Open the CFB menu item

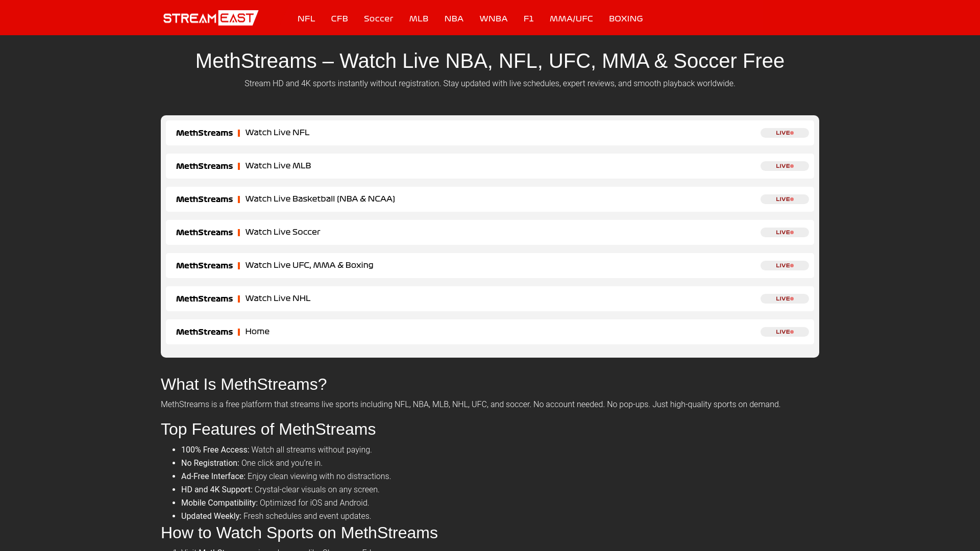tap(339, 19)
